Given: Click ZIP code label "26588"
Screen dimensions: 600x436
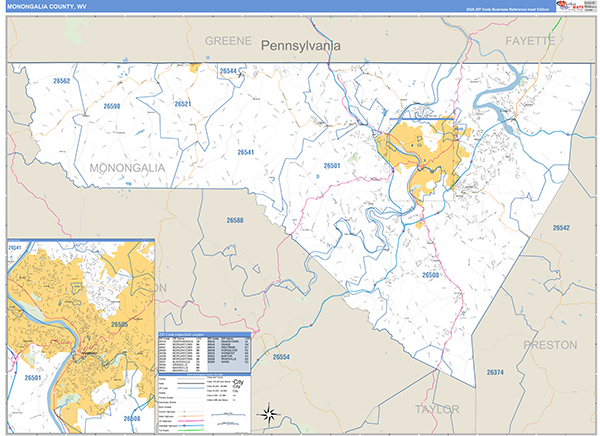Looking at the screenshot, I should pyautogui.click(x=235, y=220).
